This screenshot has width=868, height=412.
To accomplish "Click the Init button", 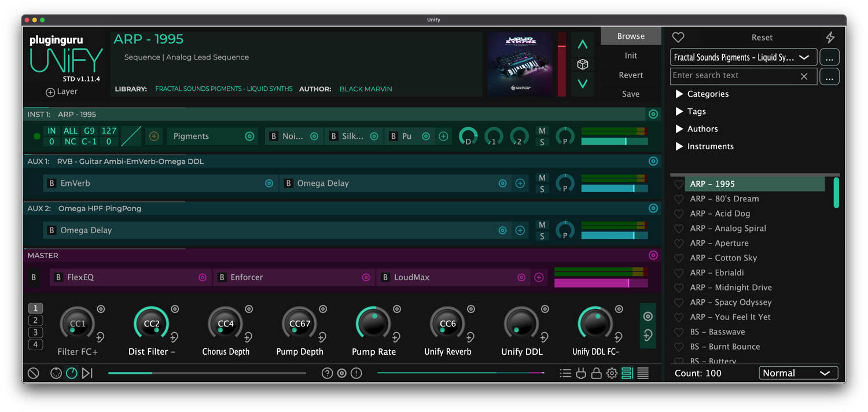I will tap(631, 56).
